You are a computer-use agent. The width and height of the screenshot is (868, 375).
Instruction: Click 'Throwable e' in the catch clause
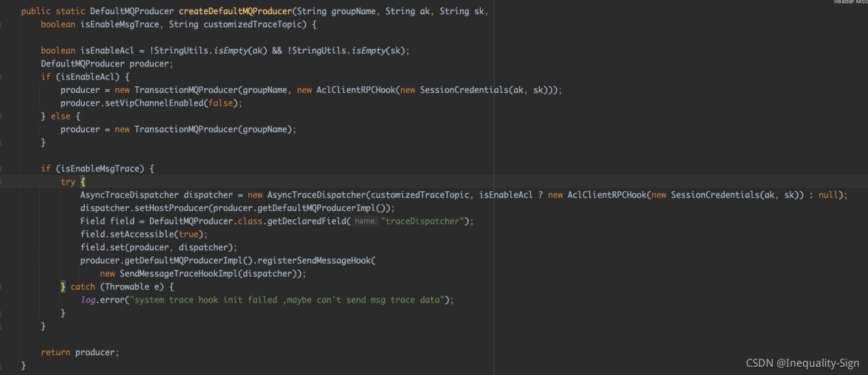[x=132, y=286]
